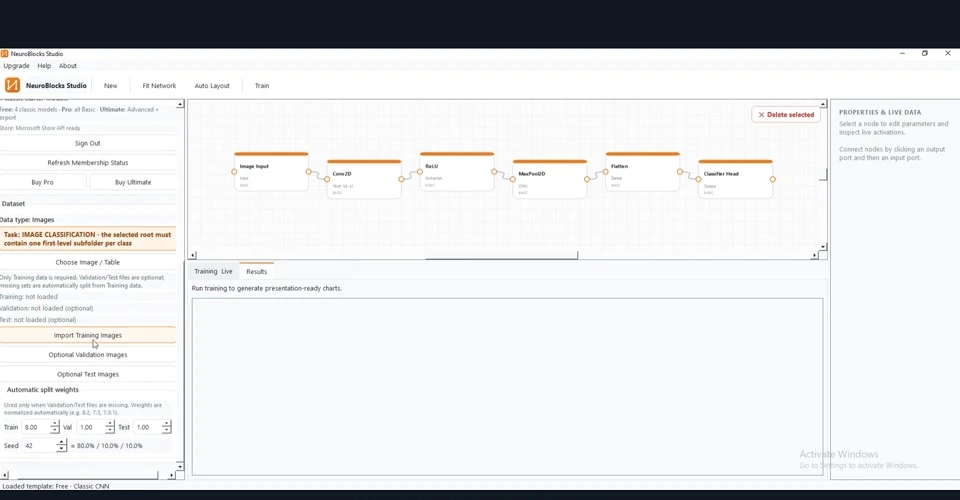Image resolution: width=960 pixels, height=500 pixels.
Task: Open the Help menu
Action: click(x=44, y=65)
